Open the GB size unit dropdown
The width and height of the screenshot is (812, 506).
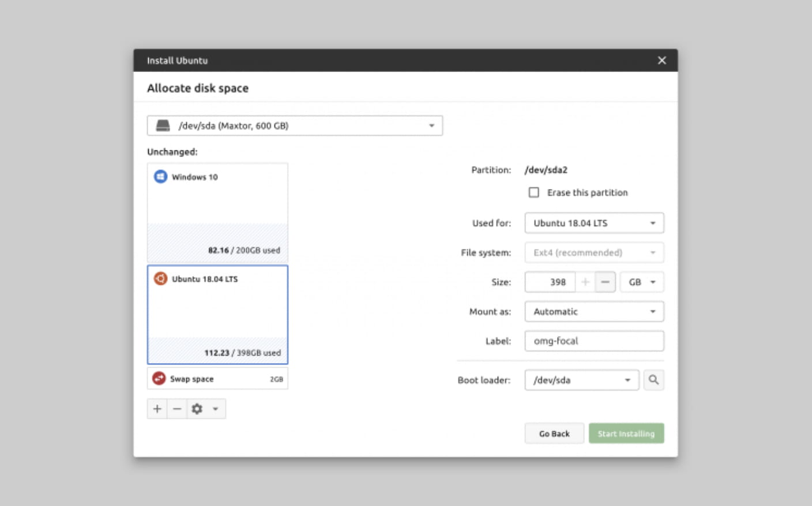pyautogui.click(x=642, y=282)
